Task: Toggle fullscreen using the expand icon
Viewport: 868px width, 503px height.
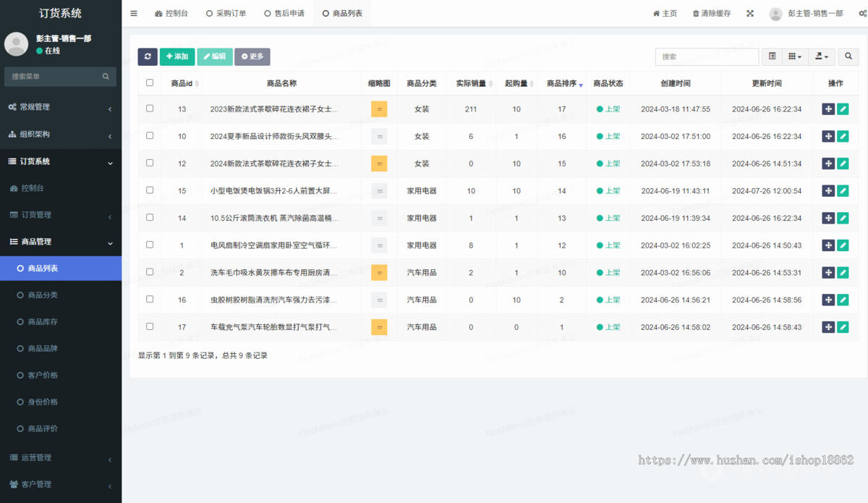Action: (x=749, y=12)
